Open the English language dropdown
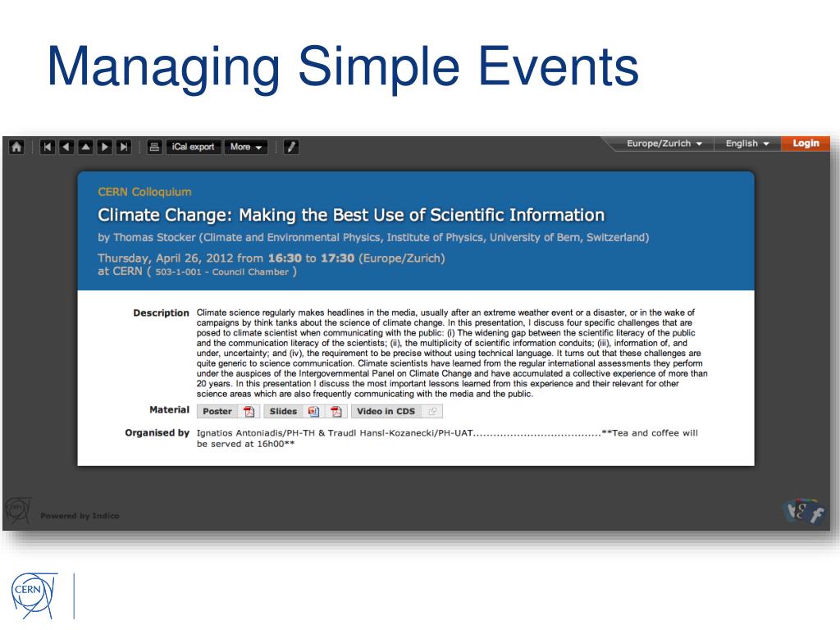 click(747, 144)
